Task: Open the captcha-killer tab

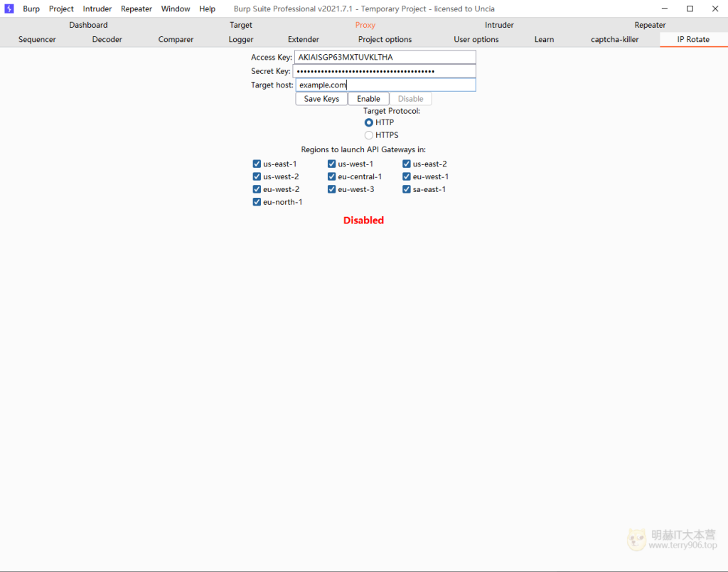Action: (614, 40)
